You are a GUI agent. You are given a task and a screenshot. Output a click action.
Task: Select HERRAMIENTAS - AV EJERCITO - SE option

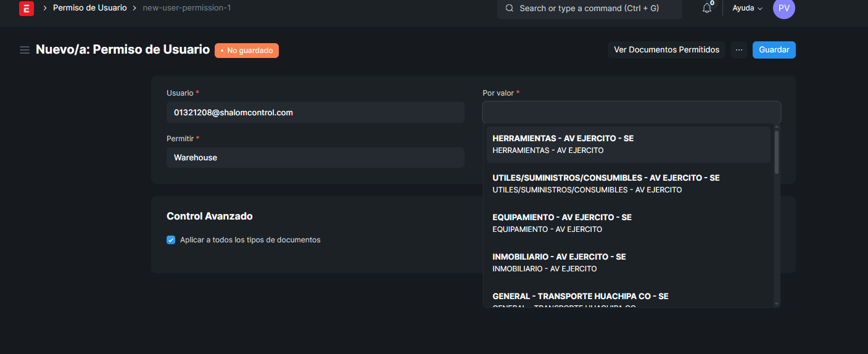click(628, 144)
